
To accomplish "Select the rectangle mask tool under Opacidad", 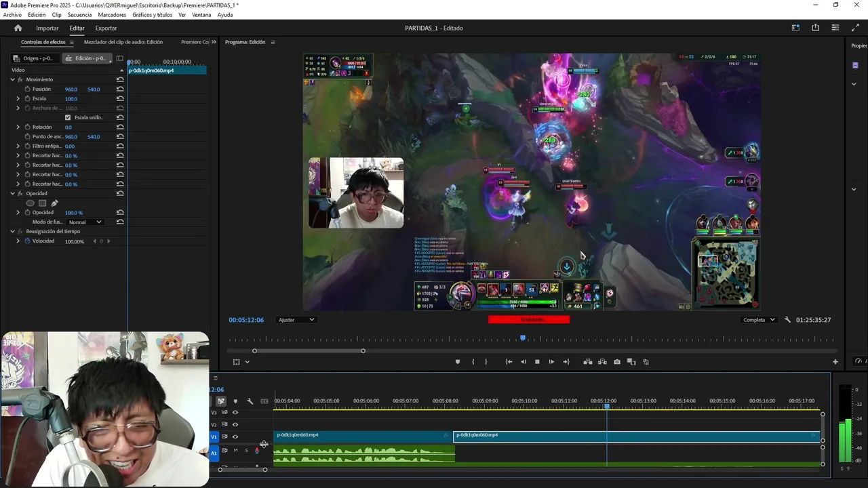I will [x=42, y=203].
